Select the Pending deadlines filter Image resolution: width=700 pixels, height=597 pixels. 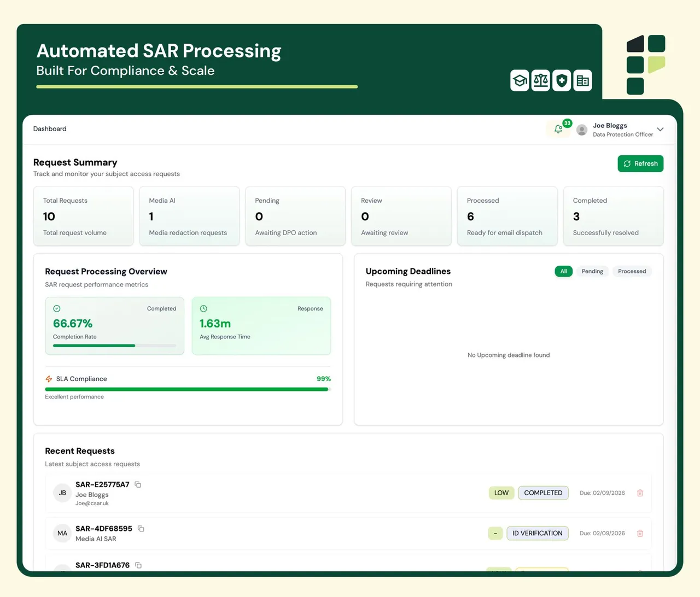pos(592,271)
